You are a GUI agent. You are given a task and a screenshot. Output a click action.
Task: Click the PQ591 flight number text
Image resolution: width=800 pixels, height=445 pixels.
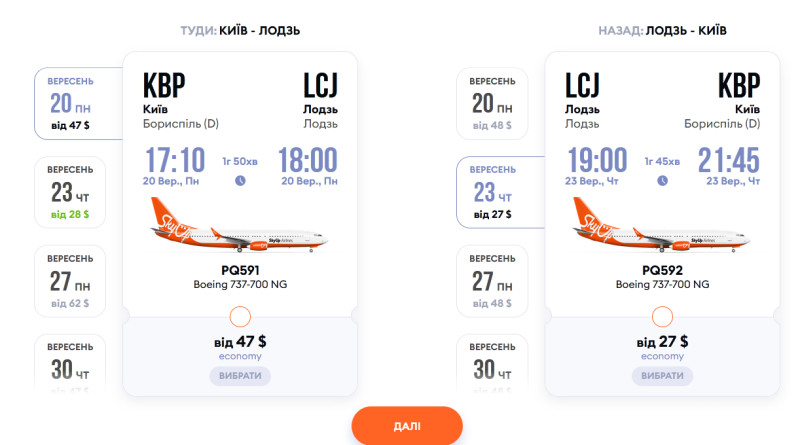point(240,270)
